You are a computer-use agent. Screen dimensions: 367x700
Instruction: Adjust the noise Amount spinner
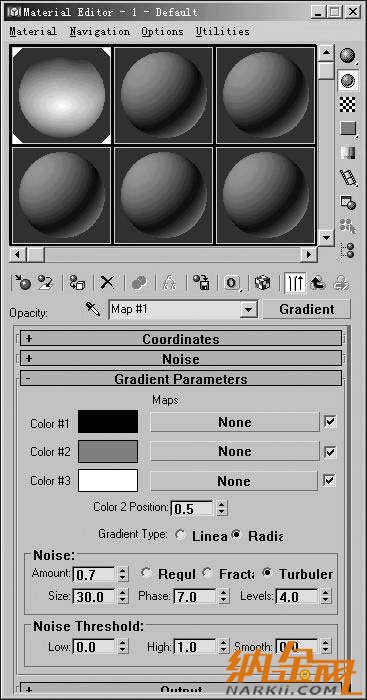(x=122, y=574)
